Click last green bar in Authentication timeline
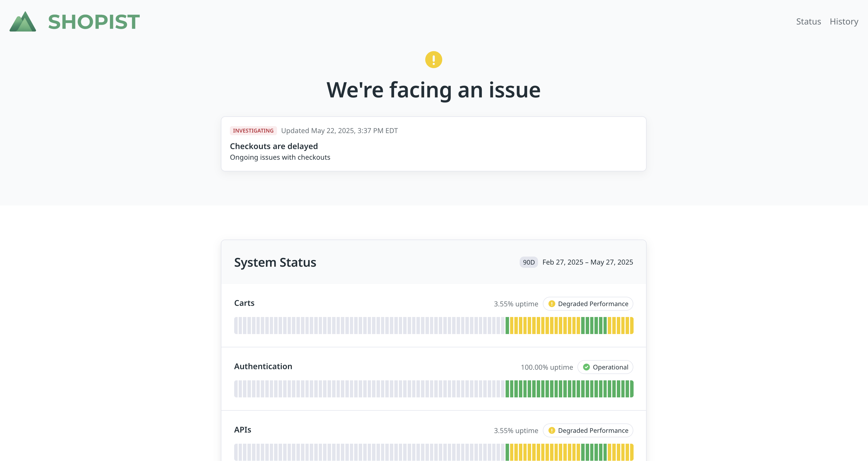Viewport: 868px width, 461px height. [631, 389]
